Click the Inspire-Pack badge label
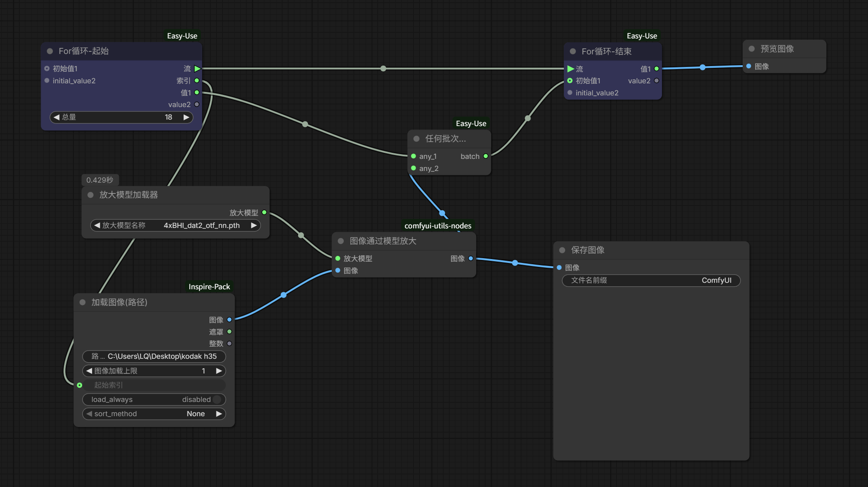 (209, 287)
